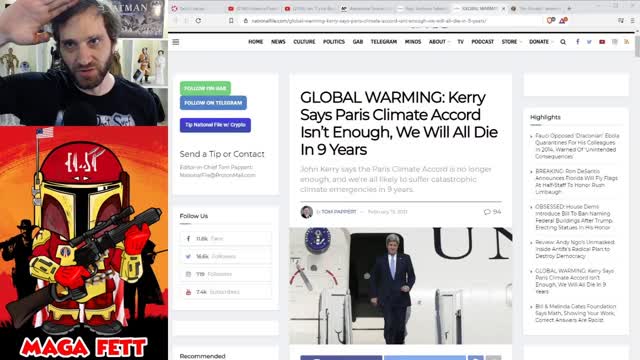Image resolution: width=640 pixels, height=360 pixels.
Task: Open the Andy Ngo's Unmasked review highlight
Action: pos(575,249)
